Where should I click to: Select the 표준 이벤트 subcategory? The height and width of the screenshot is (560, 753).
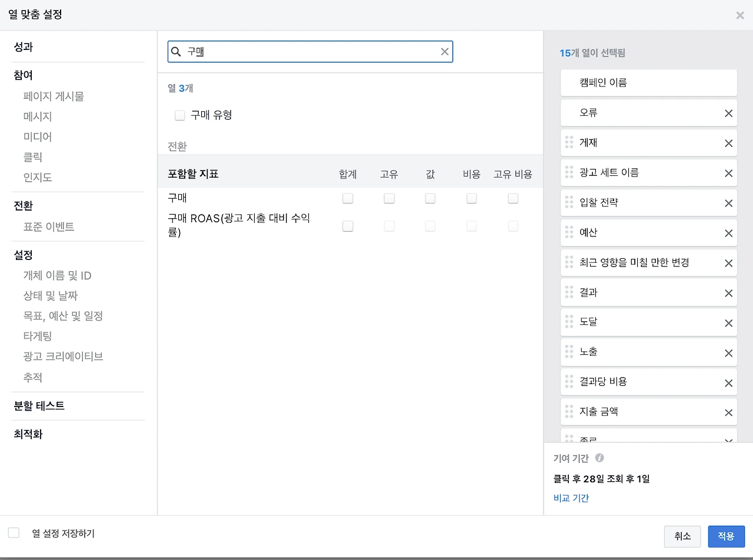tap(49, 227)
